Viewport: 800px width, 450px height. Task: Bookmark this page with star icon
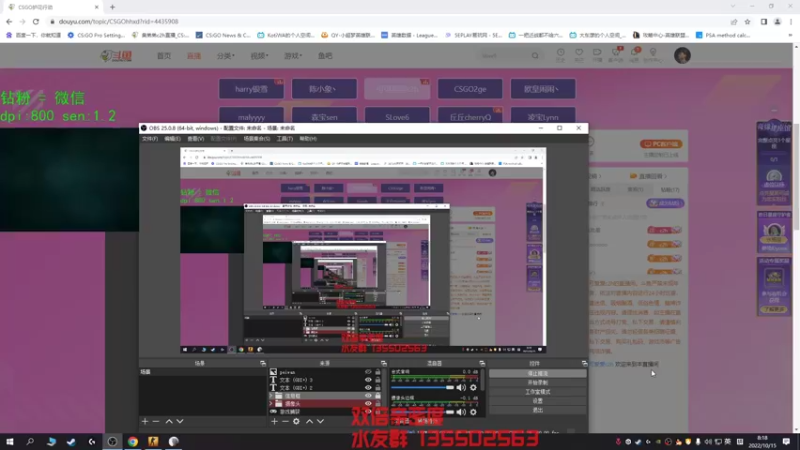[747, 21]
